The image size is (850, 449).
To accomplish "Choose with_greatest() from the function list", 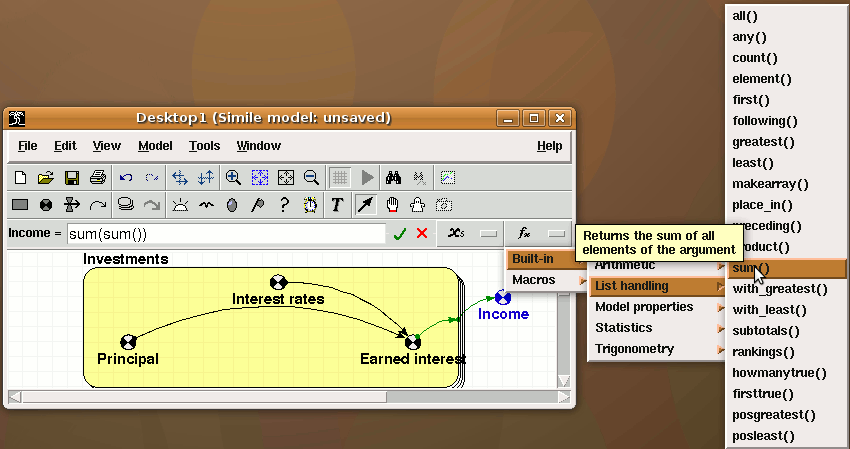I will [787, 289].
